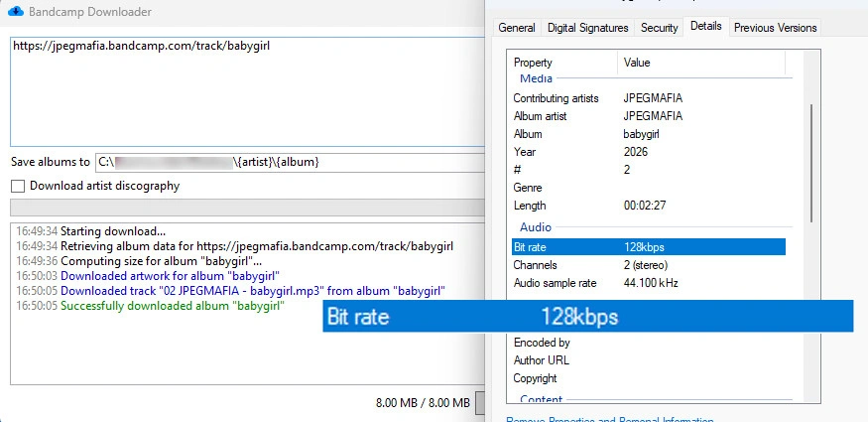Click the Bandcamp Downloader cloud icon
868x422 pixels.
pos(16,11)
